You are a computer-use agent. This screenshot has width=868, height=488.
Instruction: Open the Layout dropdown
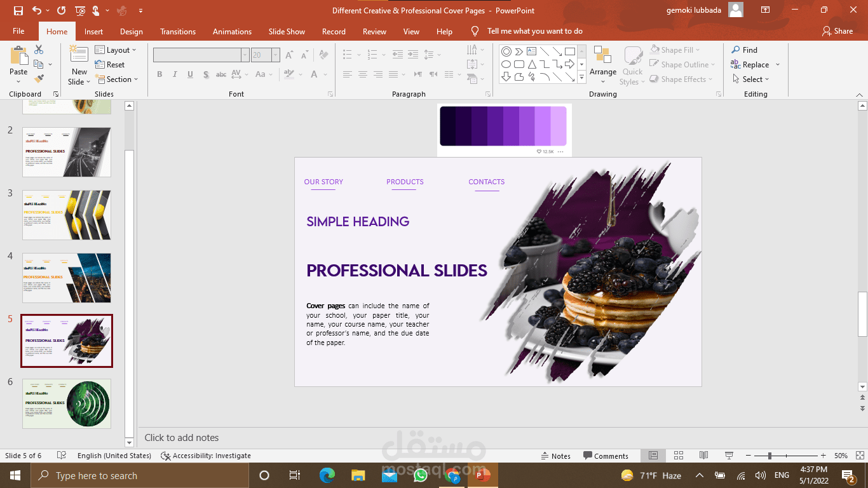click(114, 50)
